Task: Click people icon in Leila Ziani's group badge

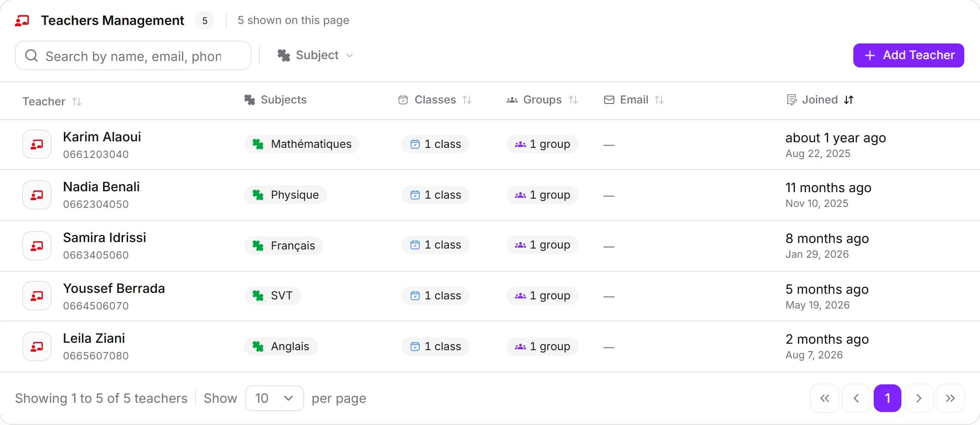Action: tap(521, 346)
